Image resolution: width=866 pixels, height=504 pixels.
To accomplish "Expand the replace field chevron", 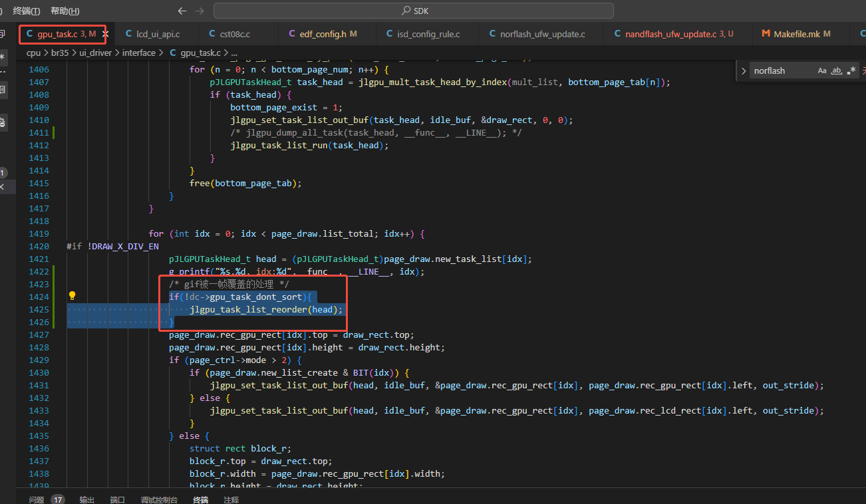I will point(744,70).
